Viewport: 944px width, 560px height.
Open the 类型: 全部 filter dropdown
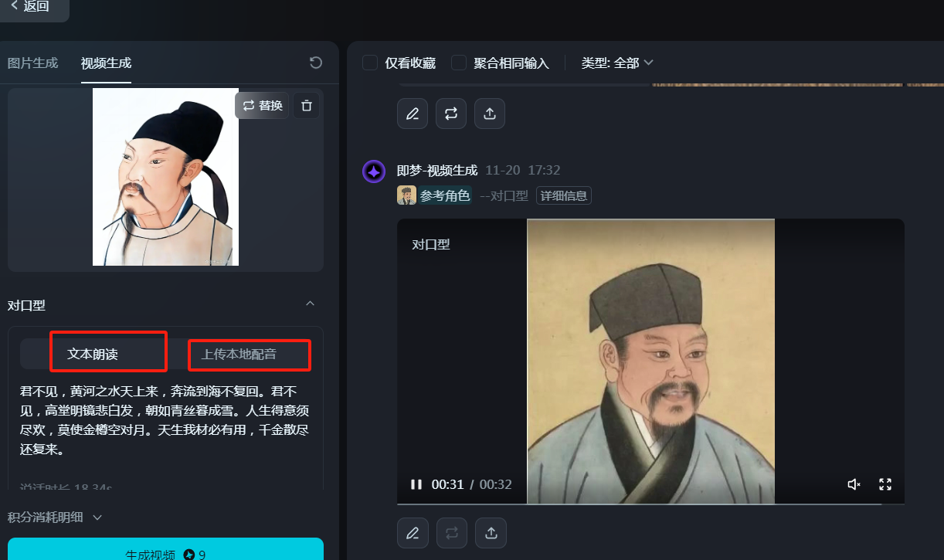(617, 63)
